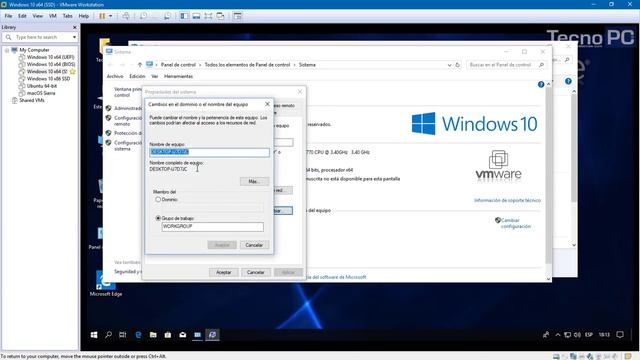This screenshot has width=640, height=360.
Task: Close the Library panel
Action: tap(74, 27)
